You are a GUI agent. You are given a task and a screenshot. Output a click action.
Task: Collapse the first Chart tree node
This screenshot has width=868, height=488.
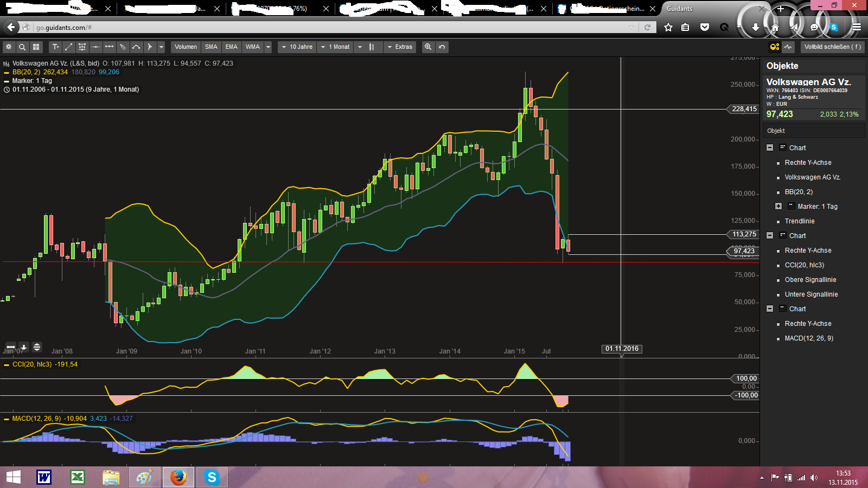pyautogui.click(x=770, y=147)
